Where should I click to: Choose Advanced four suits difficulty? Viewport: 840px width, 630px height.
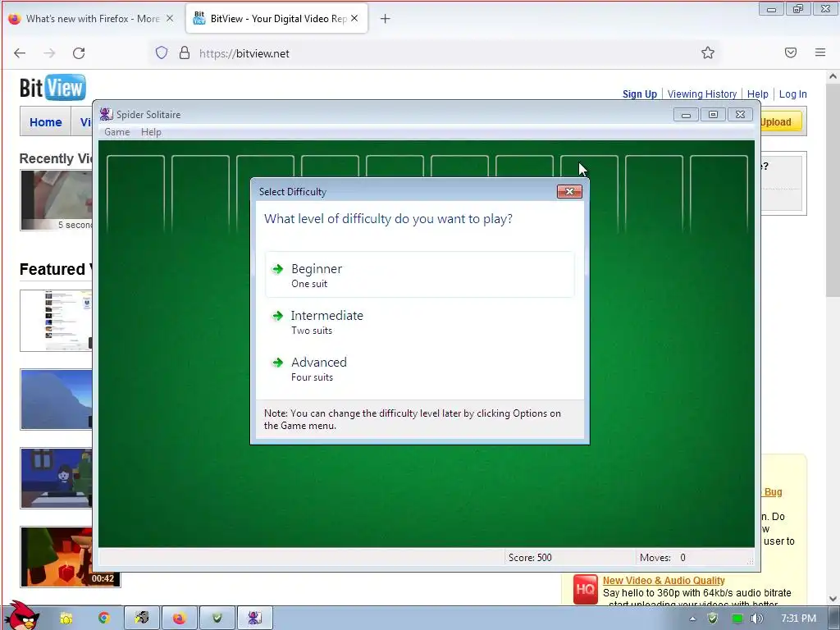click(419, 368)
